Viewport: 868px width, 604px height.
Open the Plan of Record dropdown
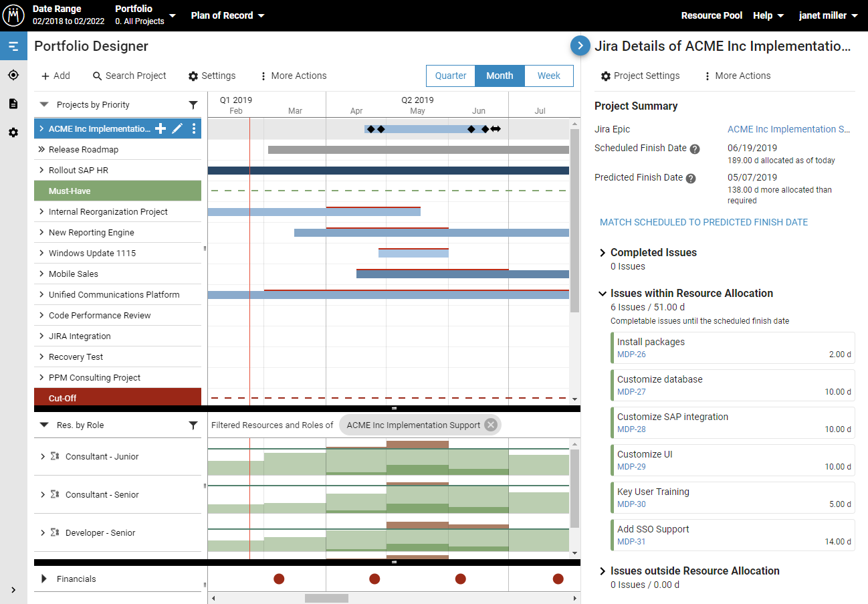coord(228,15)
